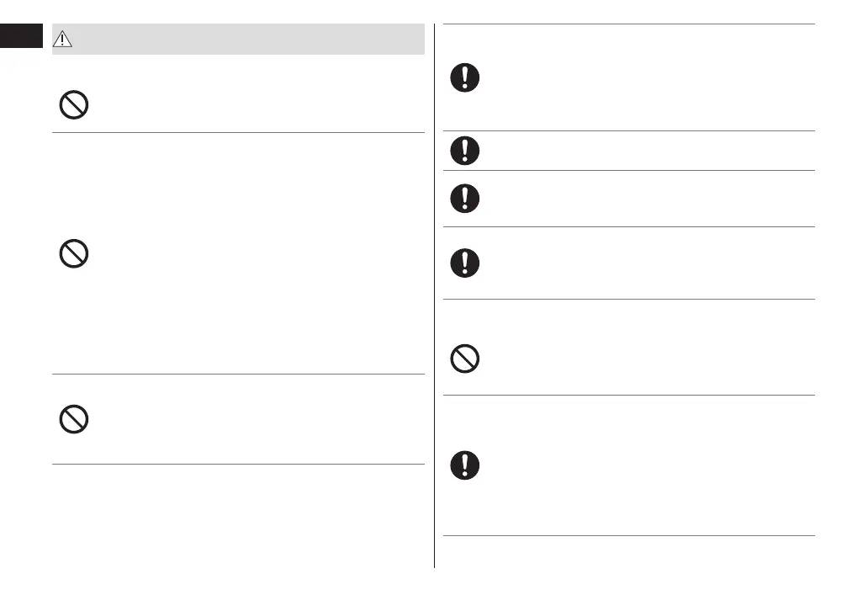Click the rule between fourth exclamation and right prohibition icons
The height and width of the screenshot is (611, 868).
pos(628,299)
